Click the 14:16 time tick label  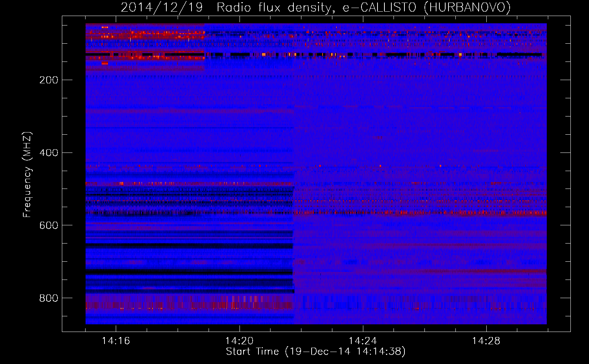coord(116,341)
